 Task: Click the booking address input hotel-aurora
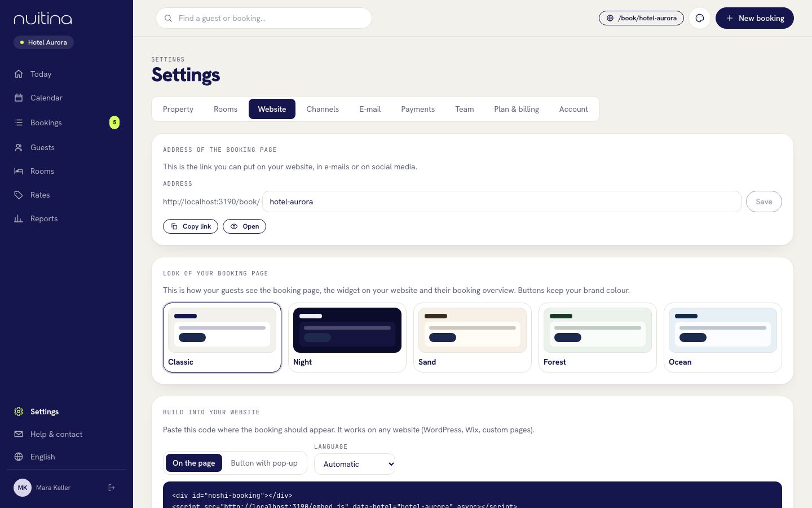502,202
